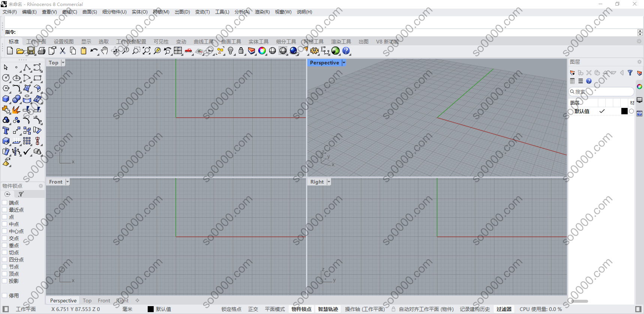Screen dimensions: 644x314
Task: Toggle 智慧轨迹 in status bar
Action: (x=328, y=309)
